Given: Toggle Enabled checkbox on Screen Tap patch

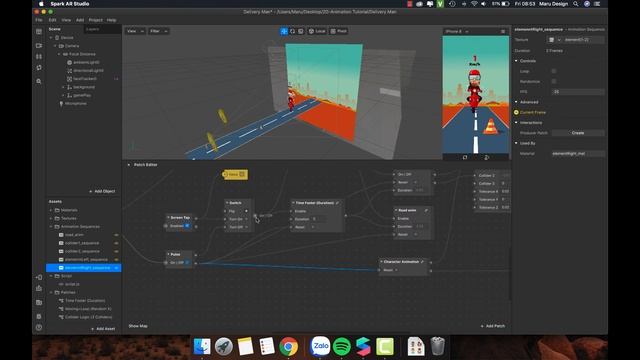Looking at the screenshot, I should [x=187, y=226].
